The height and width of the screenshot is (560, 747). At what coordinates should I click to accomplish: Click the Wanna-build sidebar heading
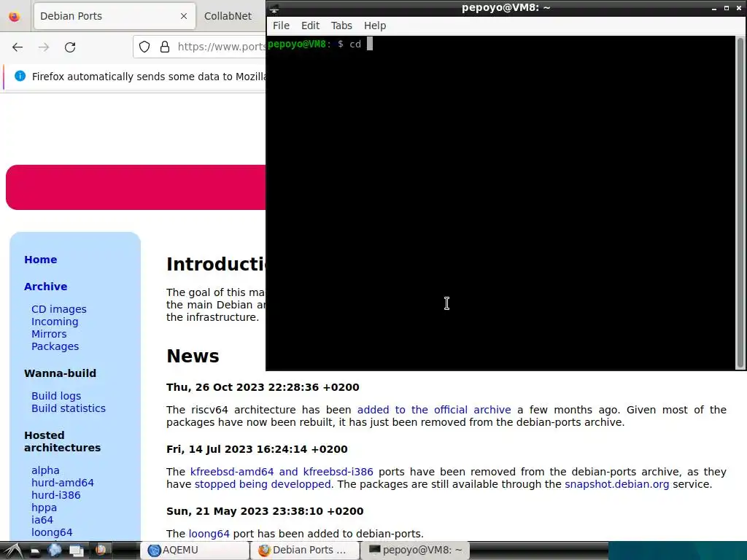pyautogui.click(x=60, y=373)
